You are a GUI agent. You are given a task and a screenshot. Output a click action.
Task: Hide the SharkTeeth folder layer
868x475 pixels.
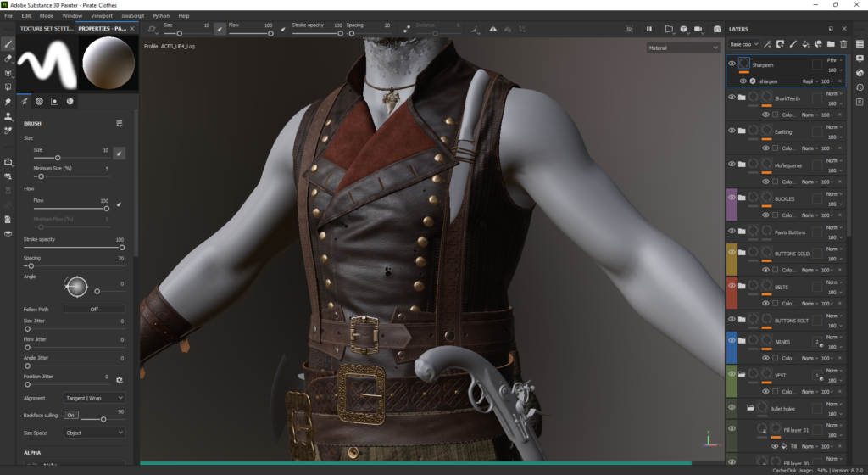[x=732, y=97]
